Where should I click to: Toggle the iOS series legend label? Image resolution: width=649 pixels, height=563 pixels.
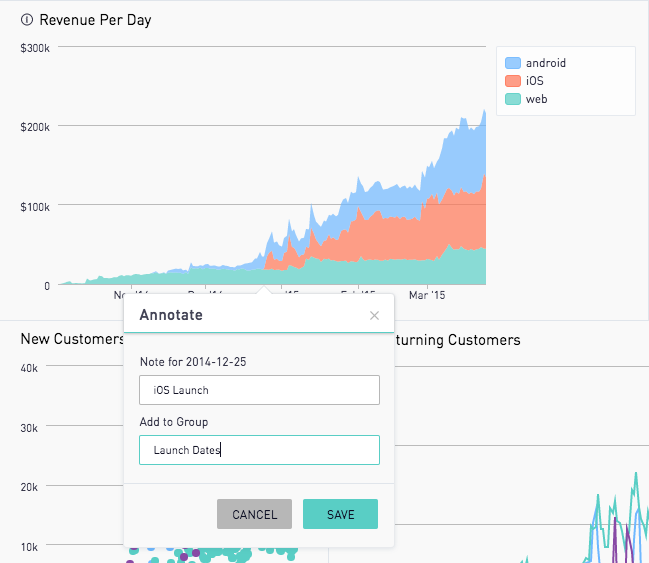point(534,81)
